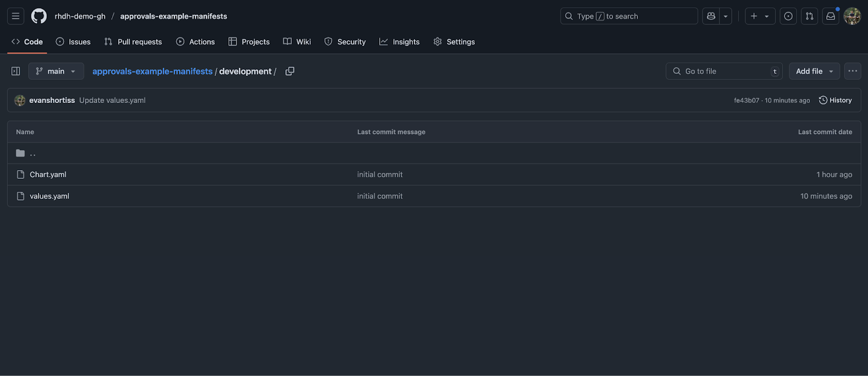Viewport: 868px width, 376px height.
Task: Switch to the Actions tab
Action: [x=195, y=42]
